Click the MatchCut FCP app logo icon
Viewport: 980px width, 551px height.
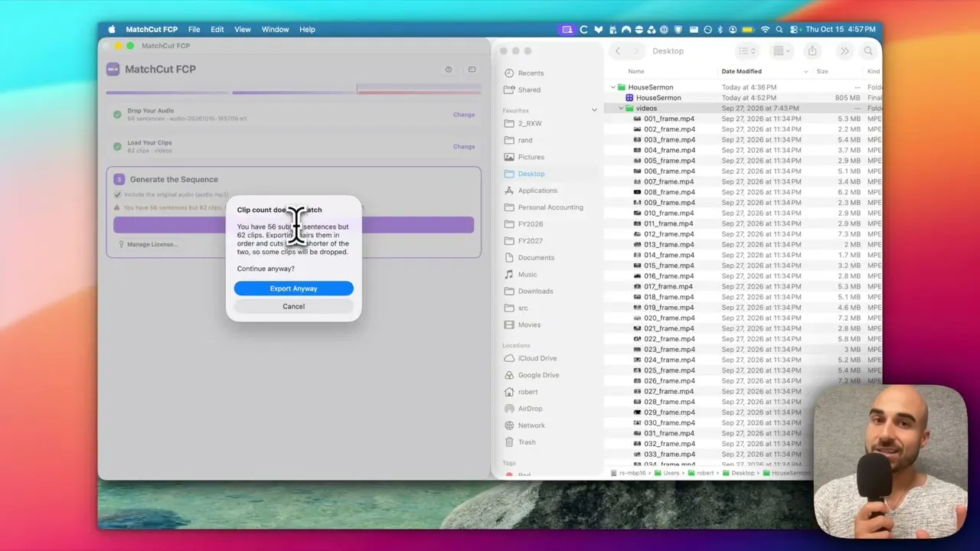pos(113,70)
